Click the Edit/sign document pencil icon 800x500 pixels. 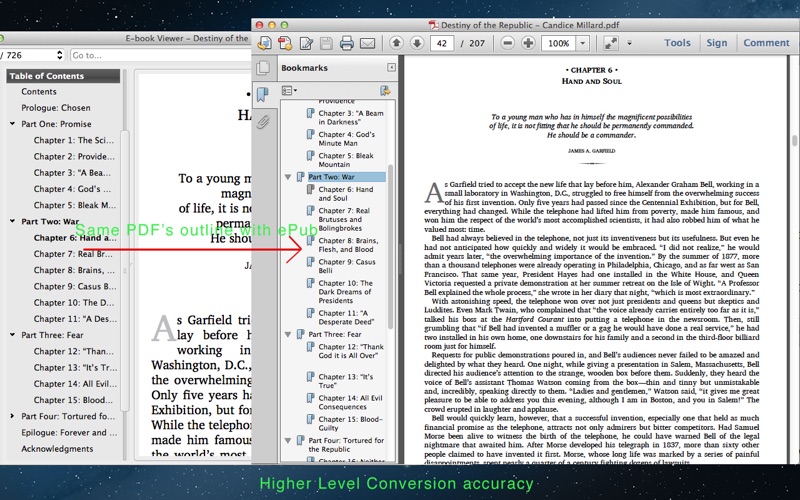coord(306,43)
